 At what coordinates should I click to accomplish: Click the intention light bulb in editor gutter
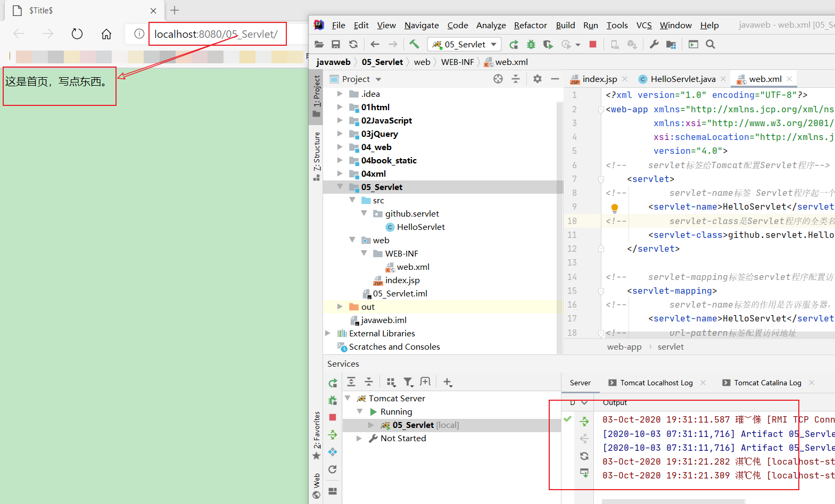[x=615, y=208]
